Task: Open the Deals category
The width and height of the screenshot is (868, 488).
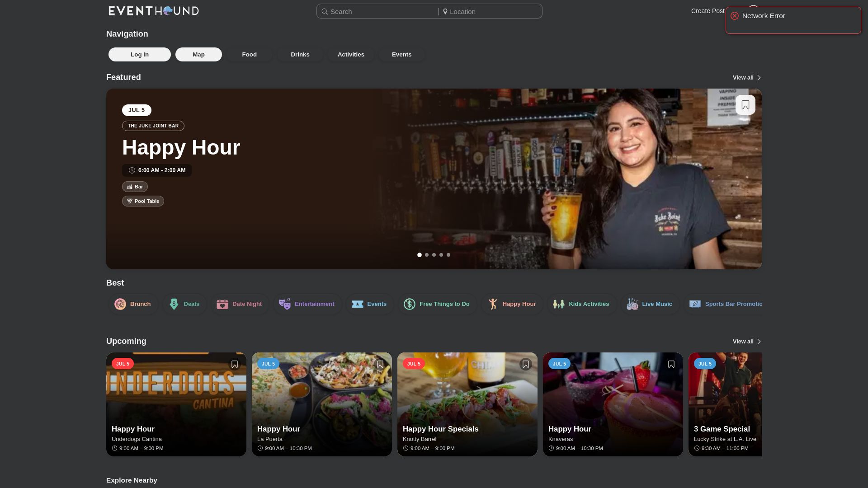Action: tap(184, 304)
